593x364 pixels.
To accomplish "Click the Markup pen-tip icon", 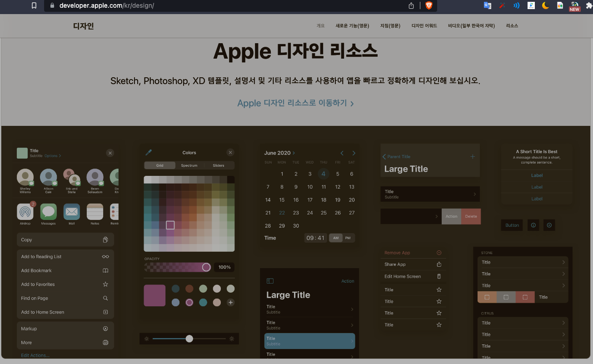I will click(105, 329).
